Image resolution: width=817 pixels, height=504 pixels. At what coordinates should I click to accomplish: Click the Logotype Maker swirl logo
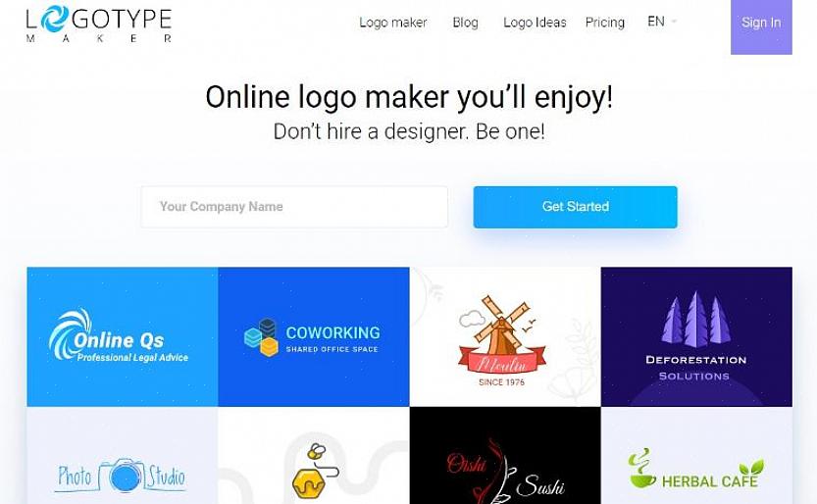tap(54, 19)
